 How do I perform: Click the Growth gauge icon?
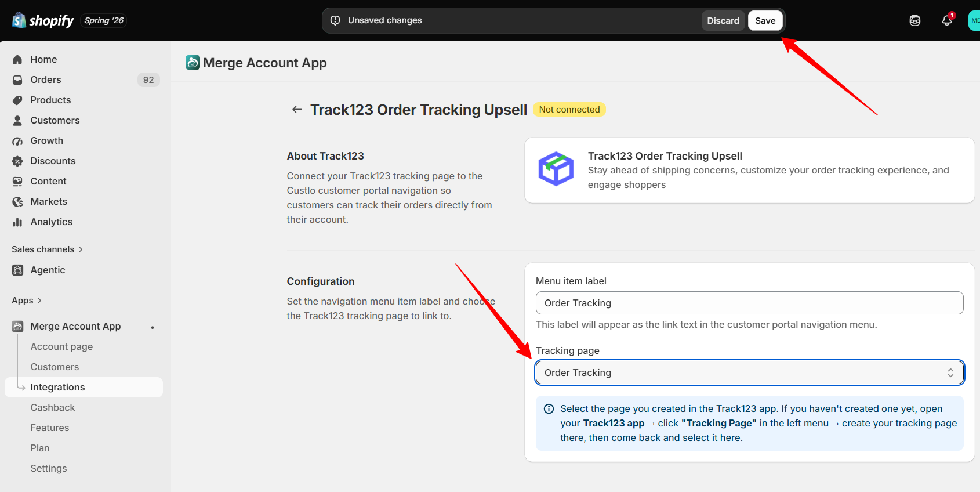pyautogui.click(x=17, y=140)
